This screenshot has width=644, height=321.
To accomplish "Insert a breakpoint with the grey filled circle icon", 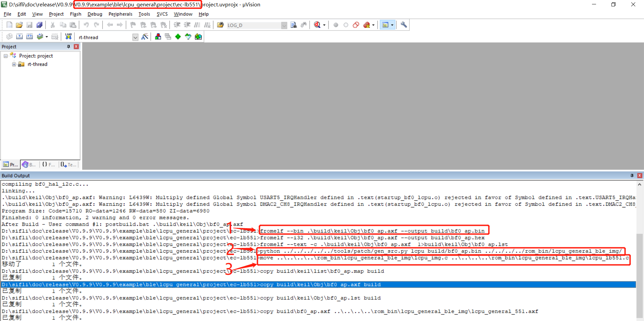I will click(336, 25).
